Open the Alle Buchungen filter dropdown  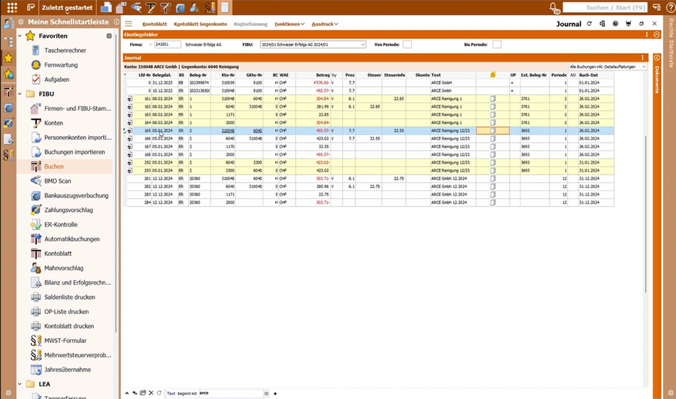[644, 67]
